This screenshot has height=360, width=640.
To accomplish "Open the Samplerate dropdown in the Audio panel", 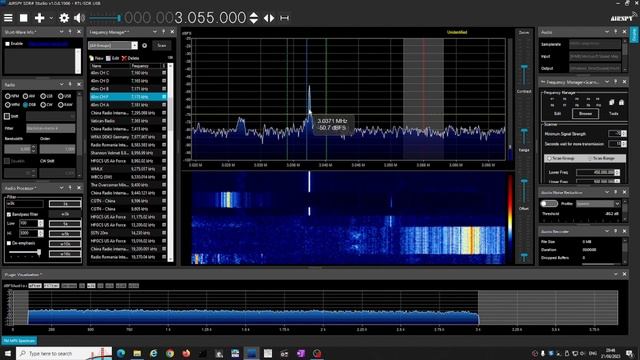I will pos(595,44).
